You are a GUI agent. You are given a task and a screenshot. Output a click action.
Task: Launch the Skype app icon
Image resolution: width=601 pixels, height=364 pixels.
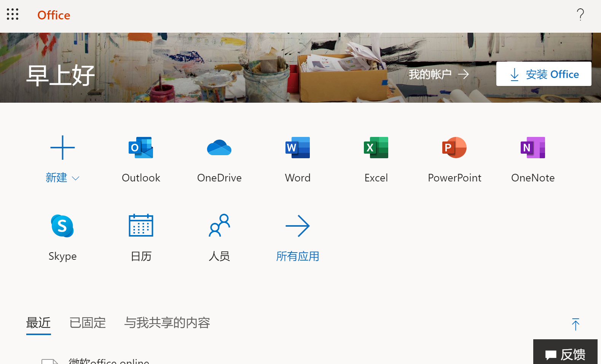coord(62,226)
